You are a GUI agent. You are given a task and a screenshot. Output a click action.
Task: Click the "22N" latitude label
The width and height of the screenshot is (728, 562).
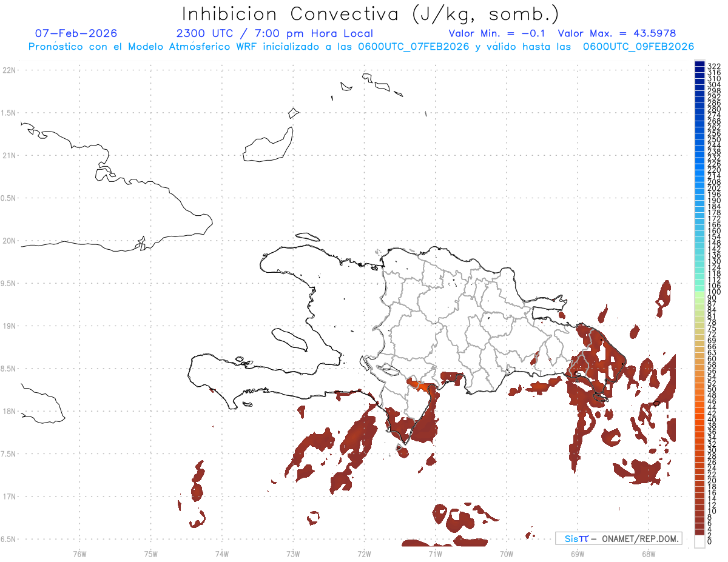9,70
